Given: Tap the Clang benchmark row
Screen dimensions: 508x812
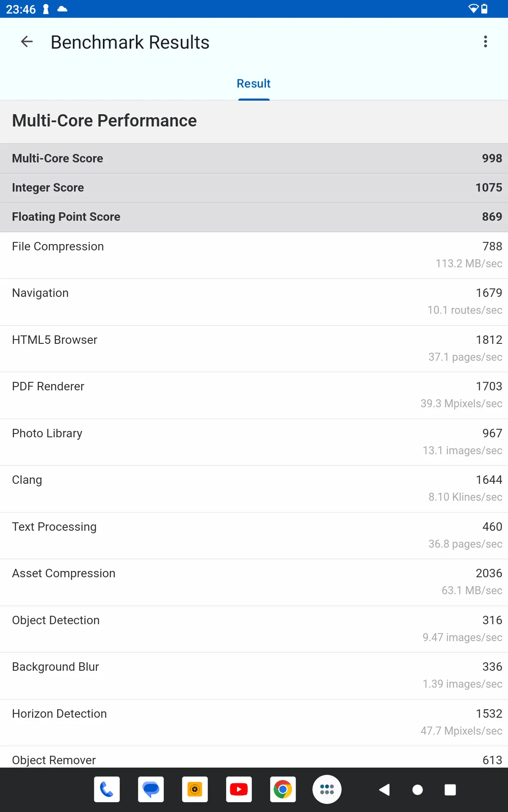Looking at the screenshot, I should 254,488.
